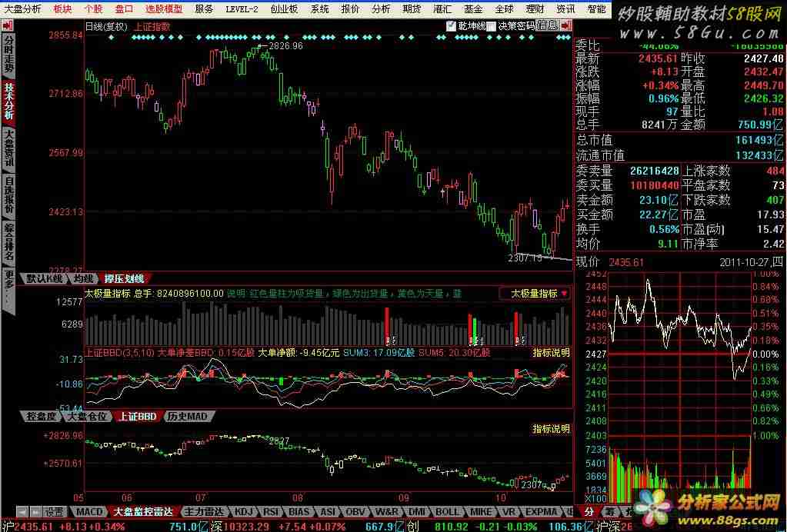Screen dimensions: 787x532
Task: Click the scroll-left arrow before the 设置 tab
Action: (x=22, y=512)
